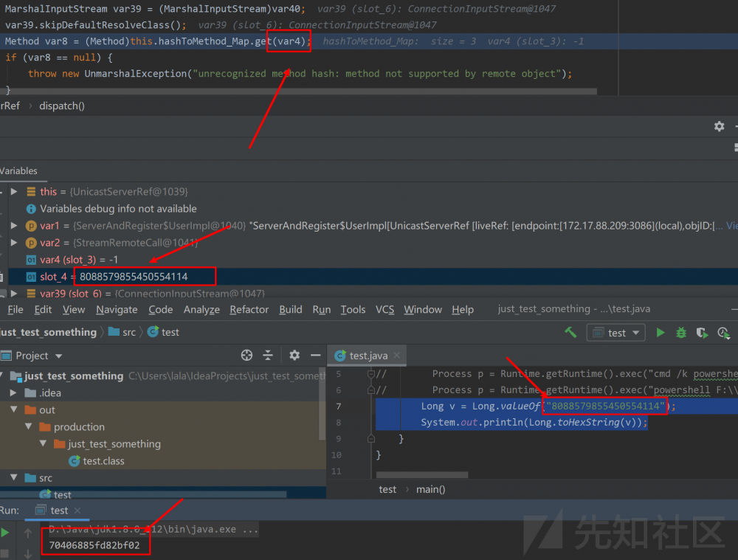Collapse the out folder
This screenshot has height=560, width=738.
tap(13, 409)
